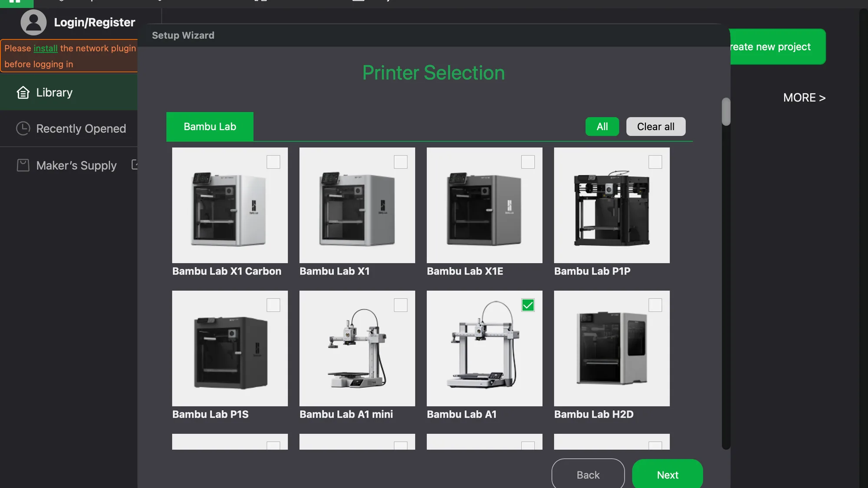Click the printer list scrollbar thumb
Image resolution: width=868 pixels, height=488 pixels.
(x=726, y=112)
